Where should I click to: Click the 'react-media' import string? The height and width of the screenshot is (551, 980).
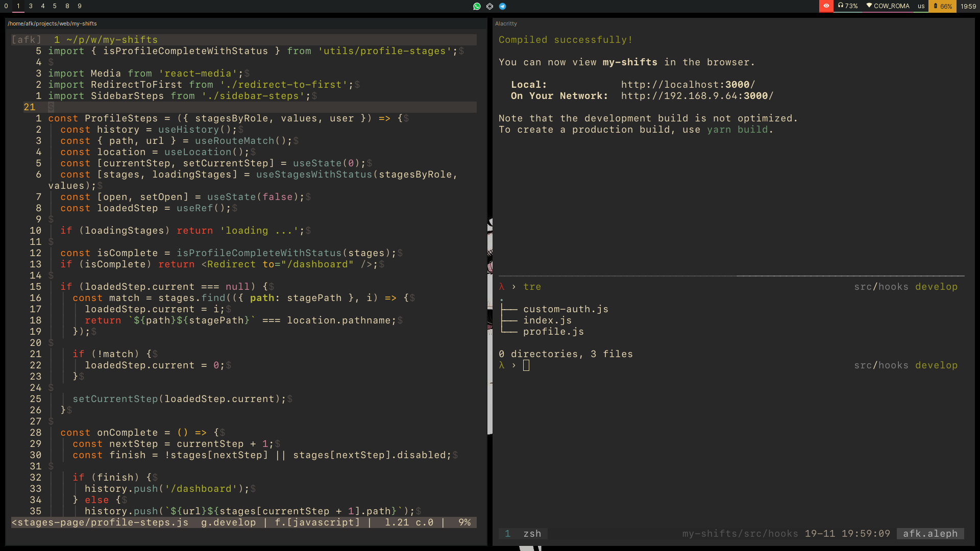click(198, 73)
